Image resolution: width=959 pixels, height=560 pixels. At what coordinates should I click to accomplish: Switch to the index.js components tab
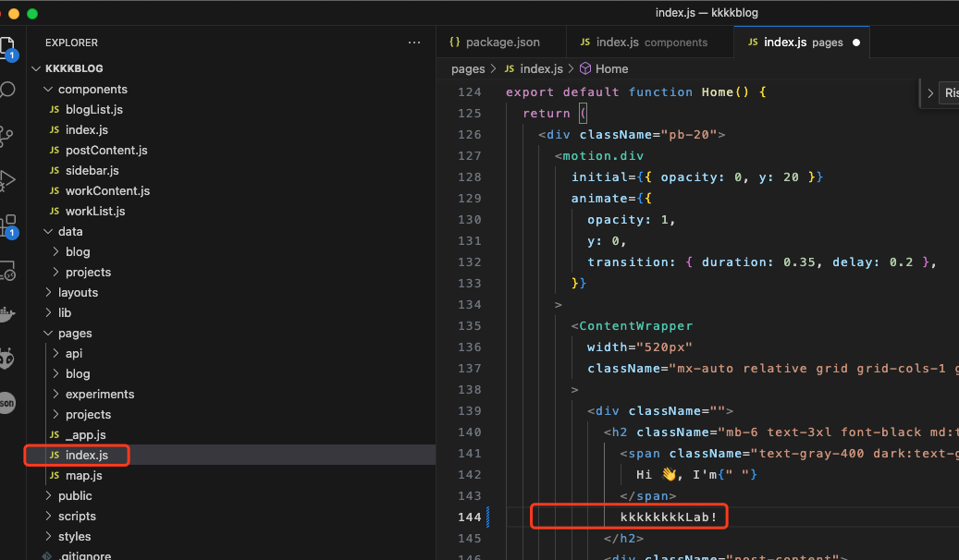[643, 43]
